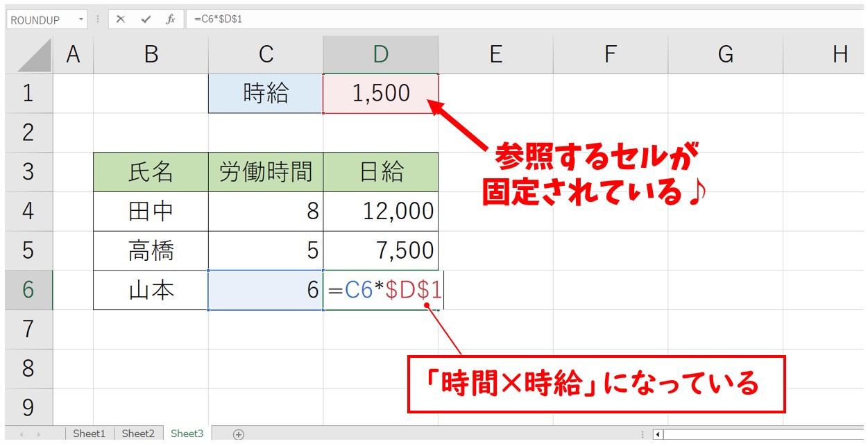Select row 4 header
The image size is (868, 446).
tap(28, 212)
